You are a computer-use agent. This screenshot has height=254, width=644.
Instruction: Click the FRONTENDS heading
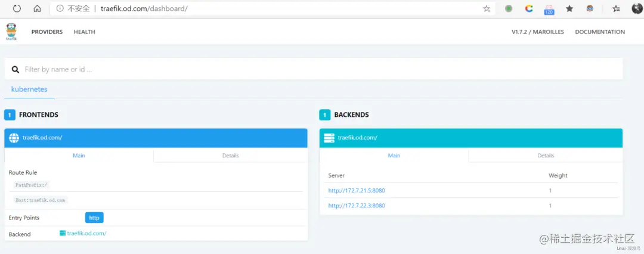point(39,115)
